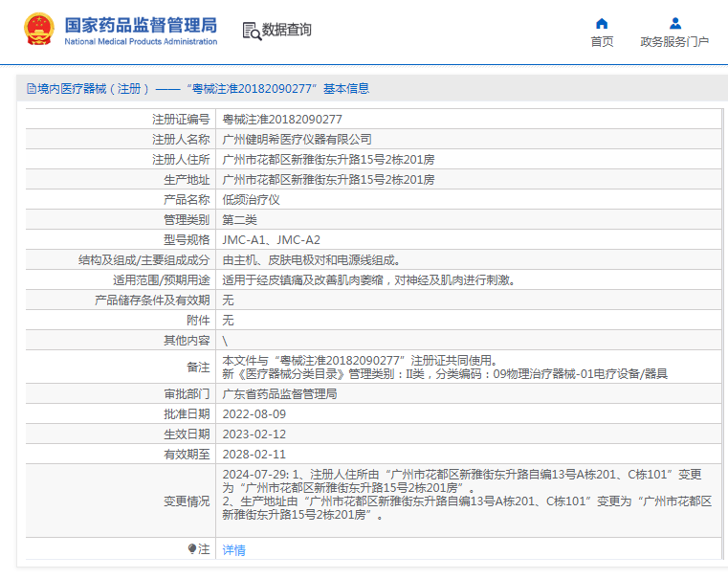The width and height of the screenshot is (728, 579).
Task: Click the 管理类别 label
Action: [x=187, y=219]
